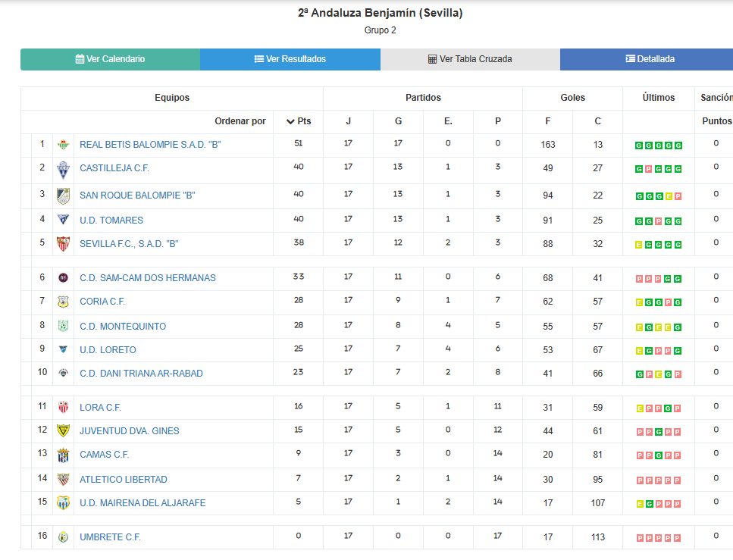Image resolution: width=733 pixels, height=560 pixels.
Task: Sort by the C goals-against column
Action: click(x=597, y=121)
